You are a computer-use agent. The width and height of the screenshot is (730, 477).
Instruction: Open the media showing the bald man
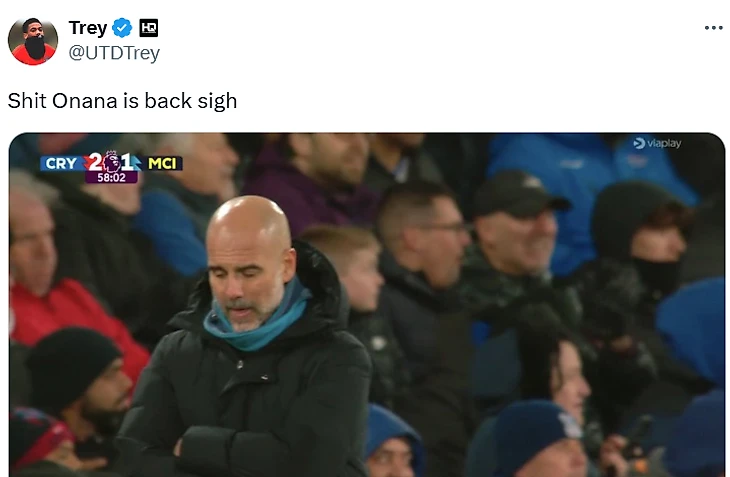(x=367, y=305)
